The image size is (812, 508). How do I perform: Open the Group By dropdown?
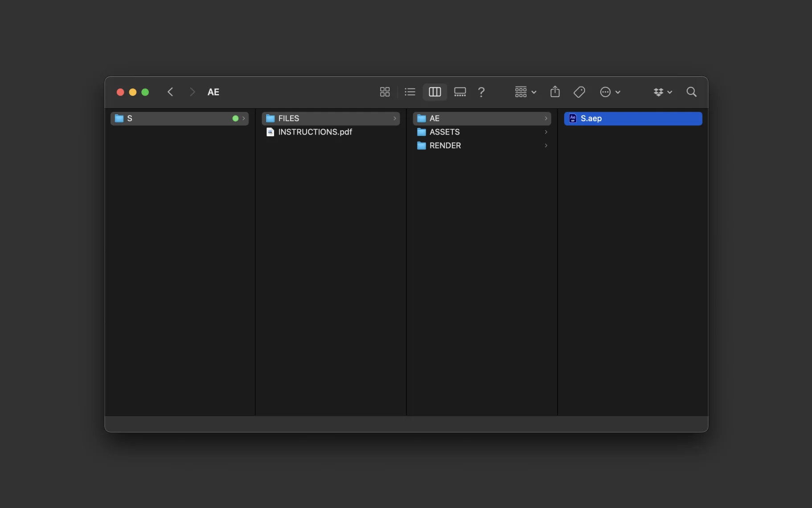[525, 92]
